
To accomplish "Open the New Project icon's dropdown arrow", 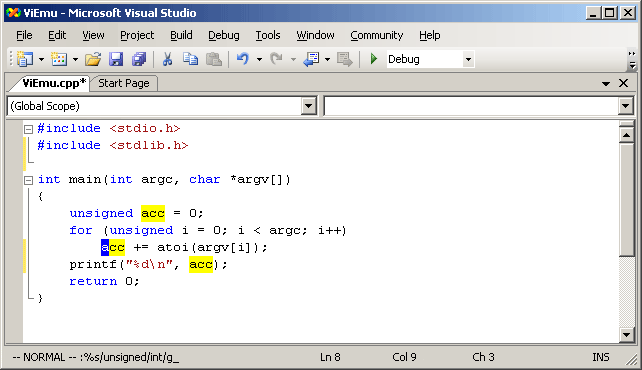I will tap(41, 60).
